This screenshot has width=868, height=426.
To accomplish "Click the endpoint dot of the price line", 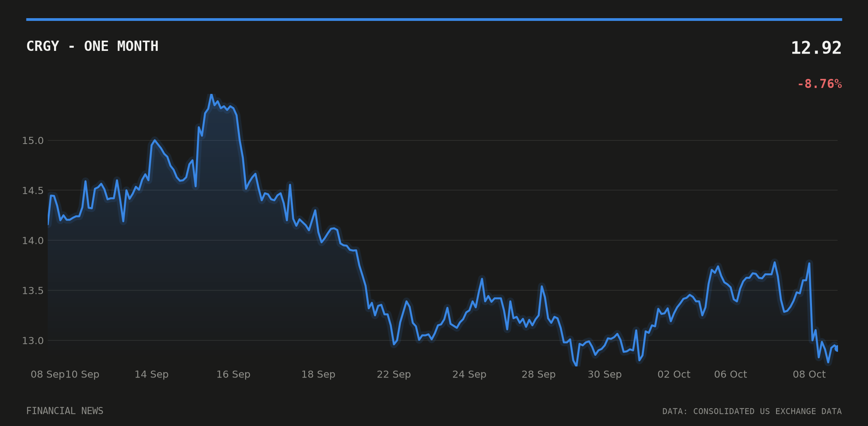I will point(837,348).
